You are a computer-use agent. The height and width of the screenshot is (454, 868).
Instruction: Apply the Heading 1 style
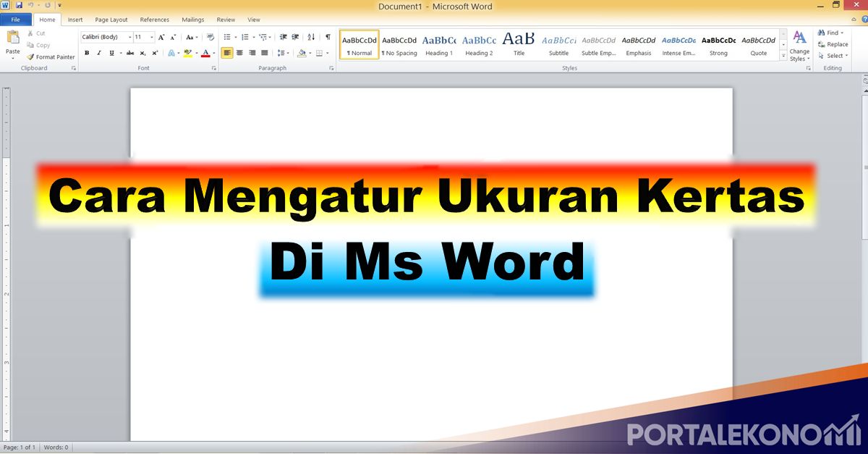tap(439, 45)
